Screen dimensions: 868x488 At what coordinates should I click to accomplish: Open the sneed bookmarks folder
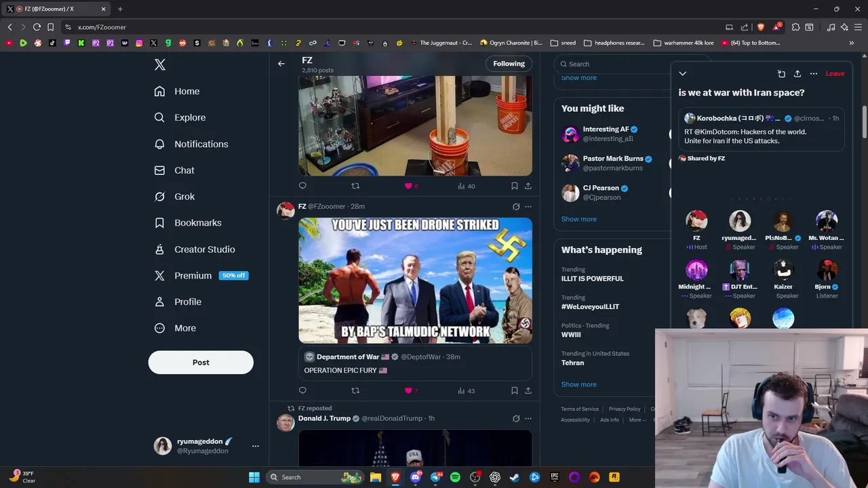pyautogui.click(x=563, y=43)
